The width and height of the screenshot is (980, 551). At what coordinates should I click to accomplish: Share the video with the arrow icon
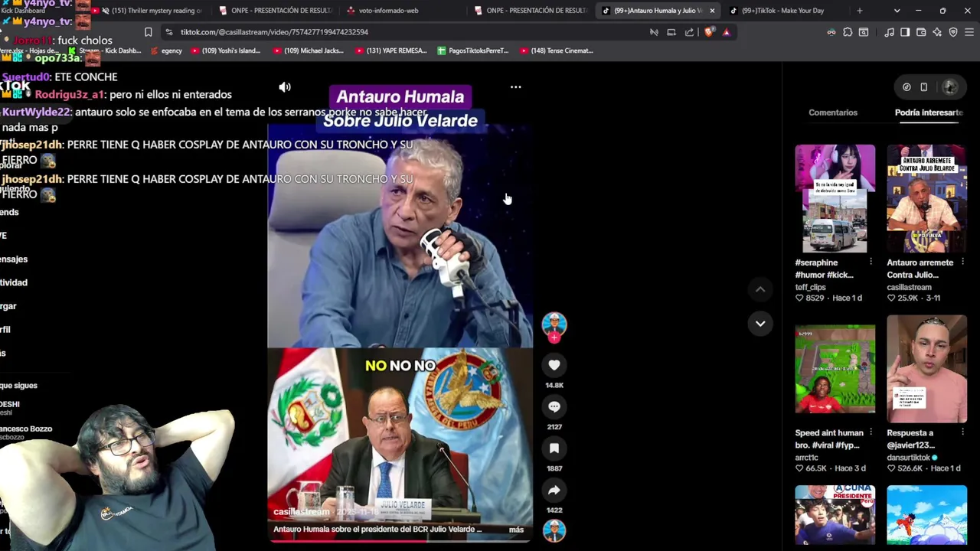[554, 491]
